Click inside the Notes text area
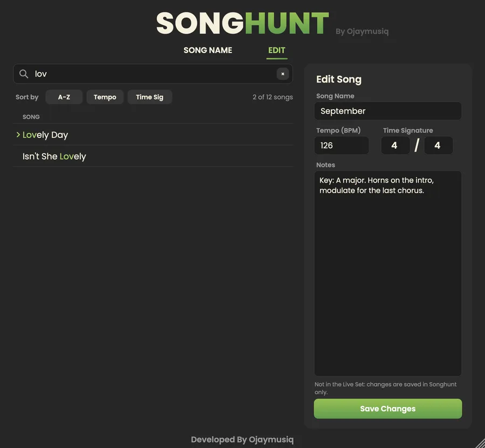The height and width of the screenshot is (448, 485). (x=388, y=274)
